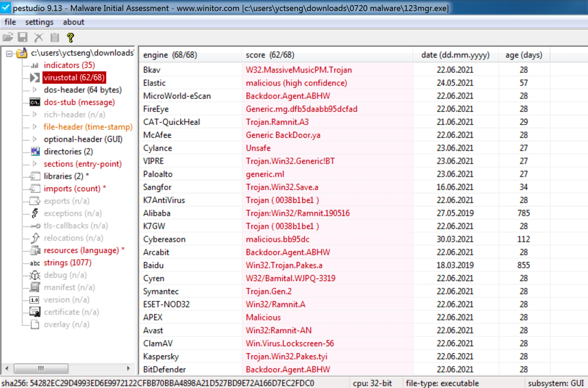The image size is (588, 388).
Task: Select the abc strings icon in the sidebar
Action: 35,263
